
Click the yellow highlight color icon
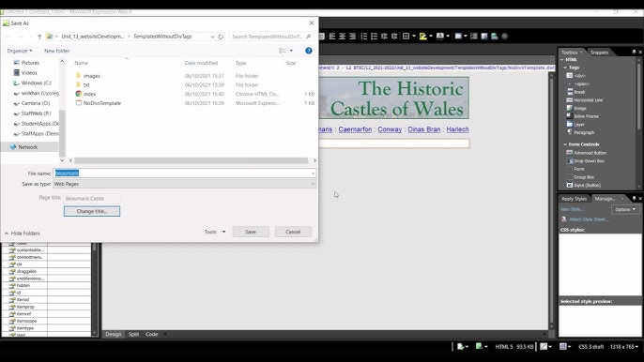[x=423, y=37]
